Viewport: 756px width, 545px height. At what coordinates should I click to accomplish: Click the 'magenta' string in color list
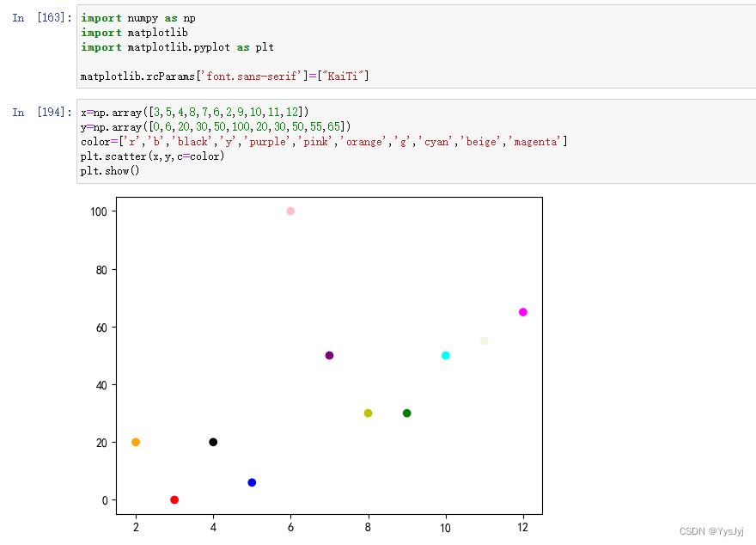point(535,142)
